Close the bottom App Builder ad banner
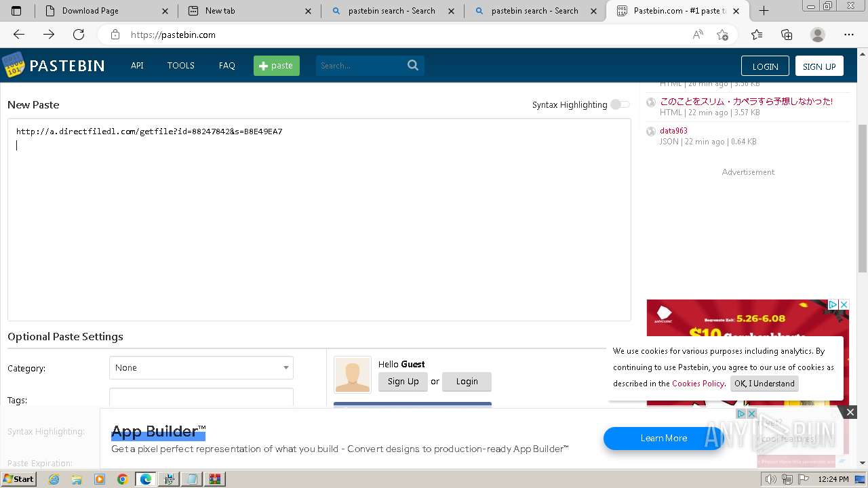The image size is (868, 488). (x=850, y=412)
